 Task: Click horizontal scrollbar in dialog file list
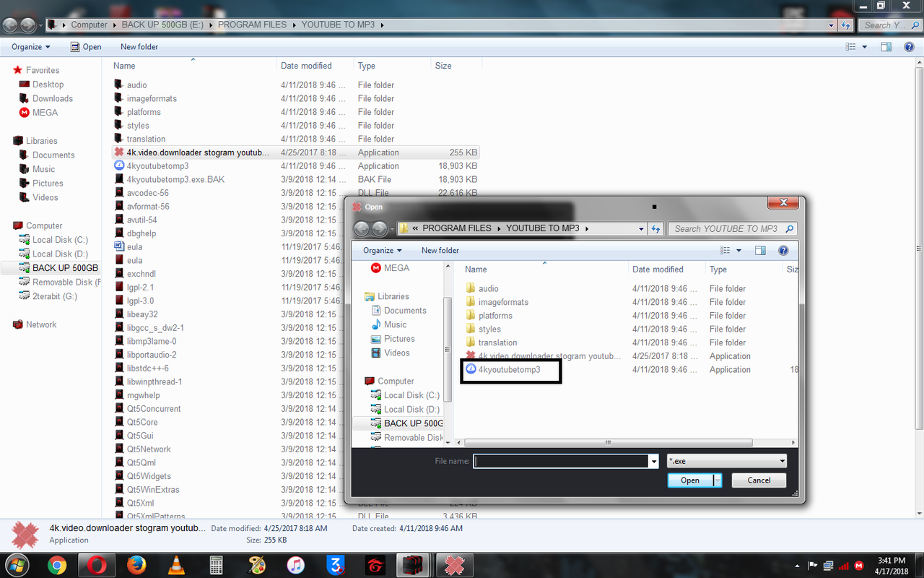point(608,443)
